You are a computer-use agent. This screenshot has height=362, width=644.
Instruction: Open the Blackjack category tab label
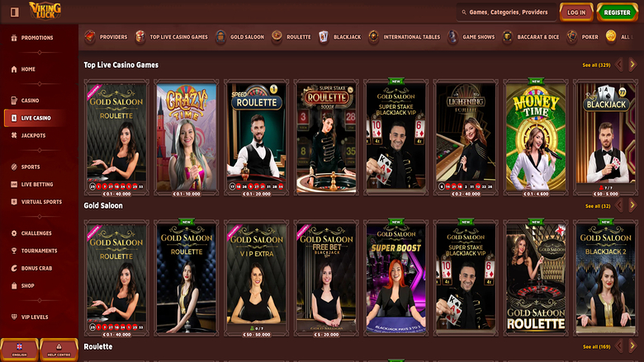347,37
